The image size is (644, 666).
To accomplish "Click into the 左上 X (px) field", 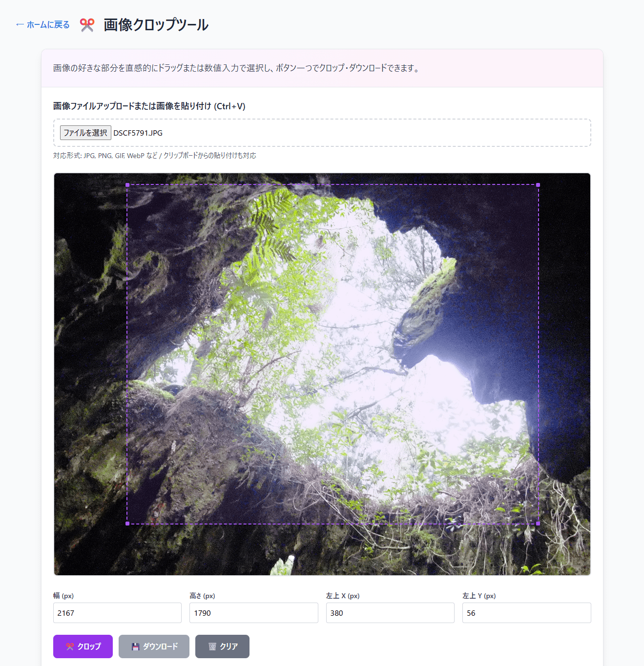I will click(x=390, y=613).
